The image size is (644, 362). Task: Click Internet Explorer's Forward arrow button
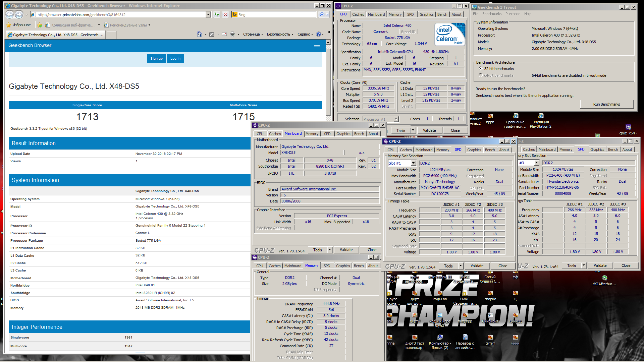point(19,14)
